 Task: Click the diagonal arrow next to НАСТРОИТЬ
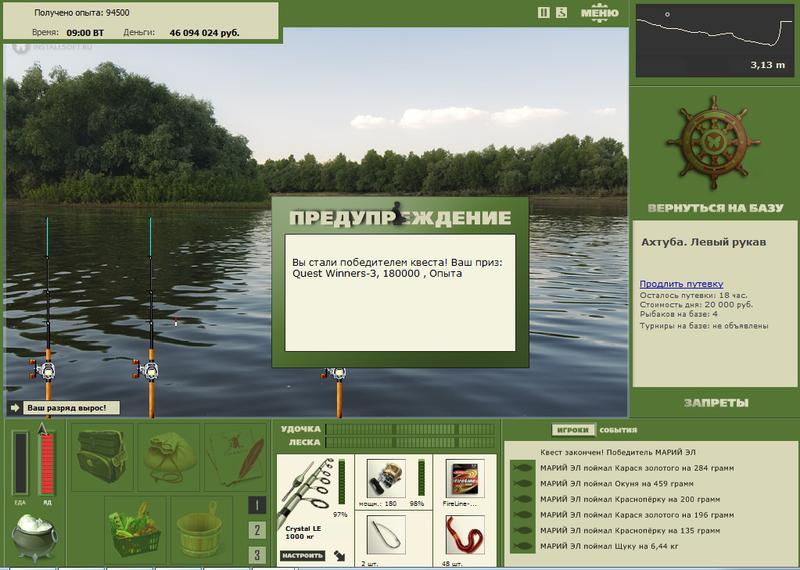point(339,555)
